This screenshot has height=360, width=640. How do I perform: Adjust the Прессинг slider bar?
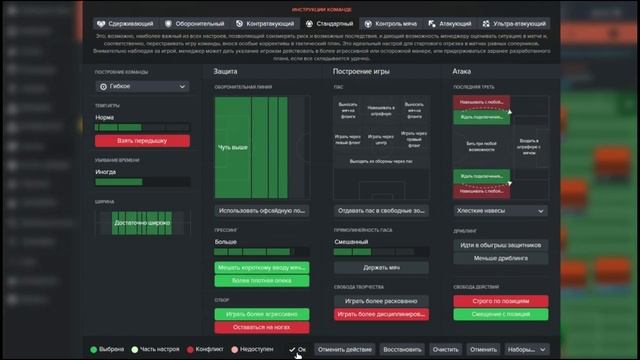(x=262, y=252)
